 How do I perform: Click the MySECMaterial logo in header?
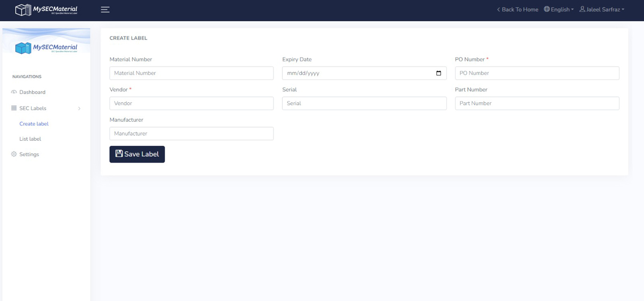pos(46,9)
